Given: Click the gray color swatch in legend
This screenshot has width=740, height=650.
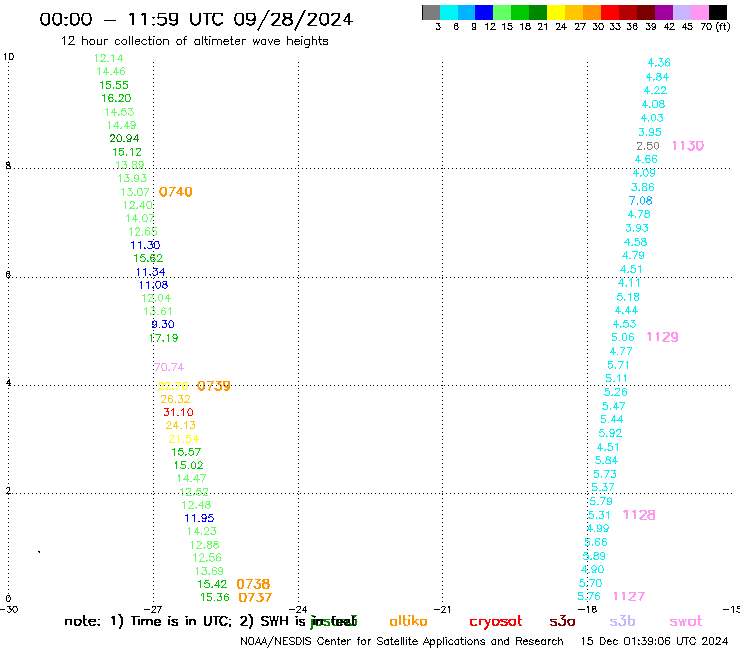Looking at the screenshot, I should point(431,12).
